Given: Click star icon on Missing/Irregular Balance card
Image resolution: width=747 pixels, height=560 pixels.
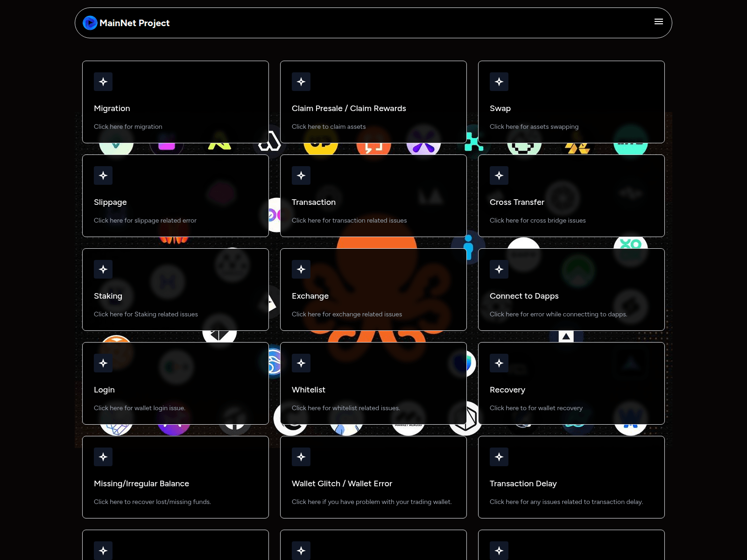Looking at the screenshot, I should [103, 457].
